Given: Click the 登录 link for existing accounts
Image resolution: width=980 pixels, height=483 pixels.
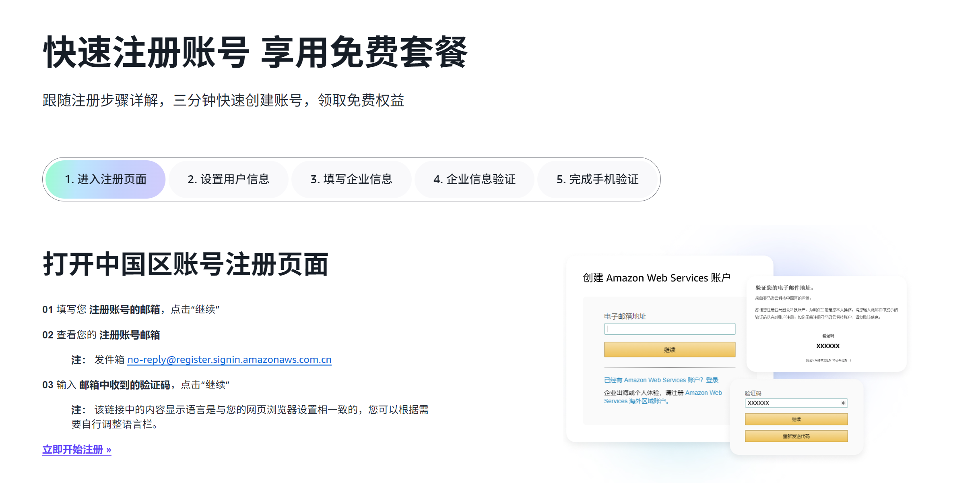Looking at the screenshot, I should 712,380.
